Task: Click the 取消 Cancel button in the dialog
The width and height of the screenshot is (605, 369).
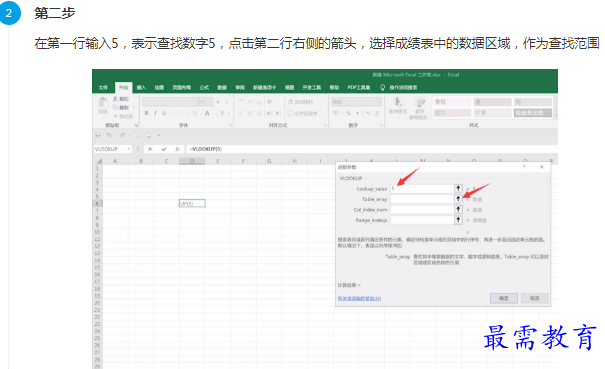Action: tap(534, 298)
